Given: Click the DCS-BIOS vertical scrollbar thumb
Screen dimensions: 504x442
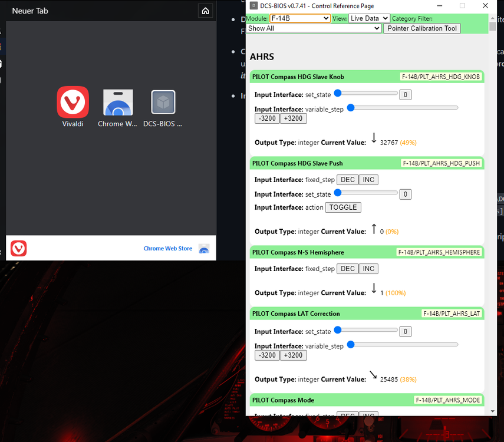Looking at the screenshot, I should coord(492,27).
